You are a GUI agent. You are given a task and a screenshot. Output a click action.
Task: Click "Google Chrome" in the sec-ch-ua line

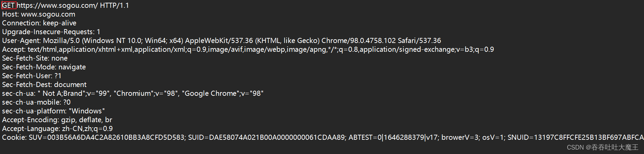211,93
